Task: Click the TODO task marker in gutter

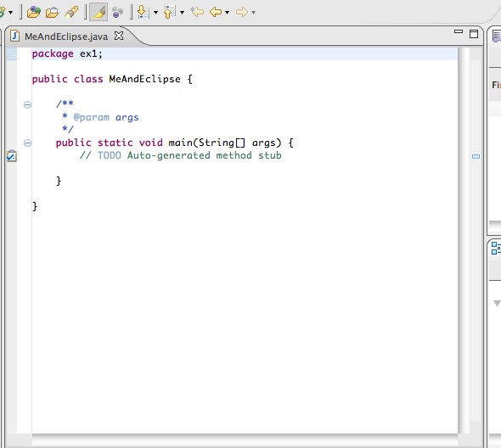Action: point(12,156)
